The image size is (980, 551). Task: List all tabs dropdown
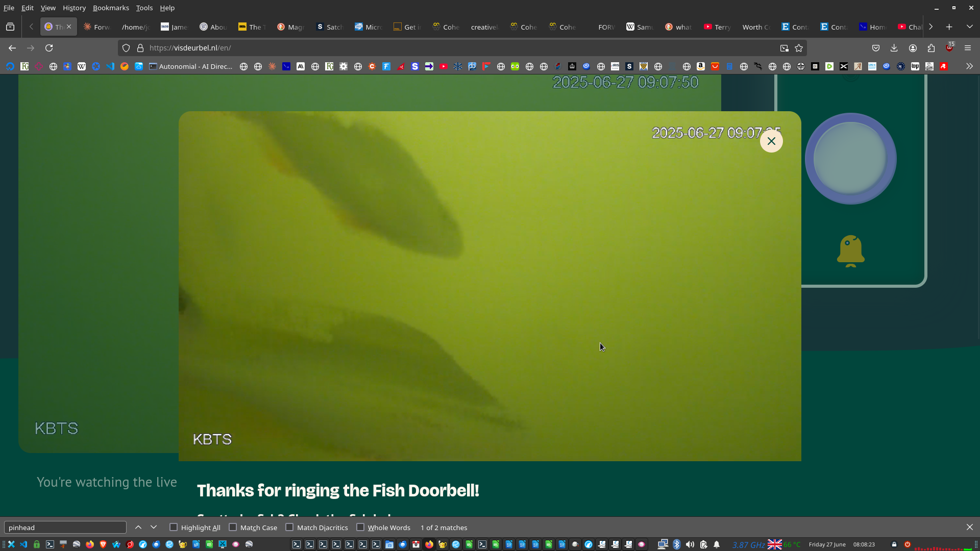969,27
